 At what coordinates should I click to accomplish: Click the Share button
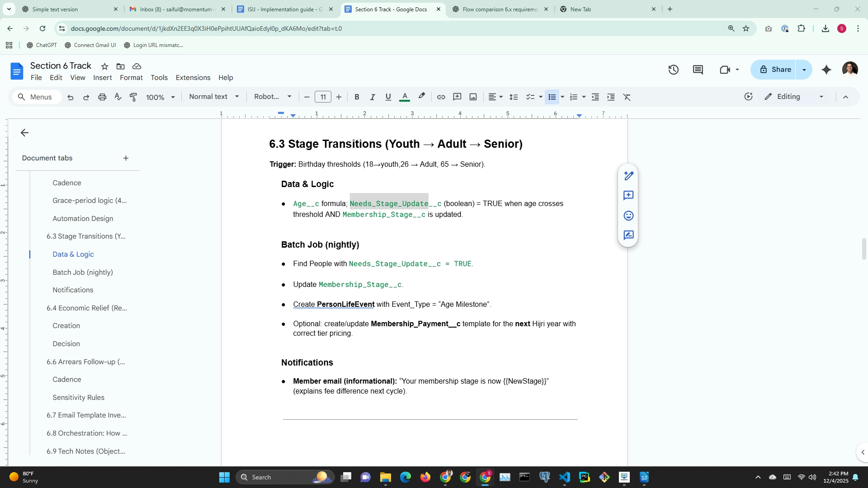[775, 70]
